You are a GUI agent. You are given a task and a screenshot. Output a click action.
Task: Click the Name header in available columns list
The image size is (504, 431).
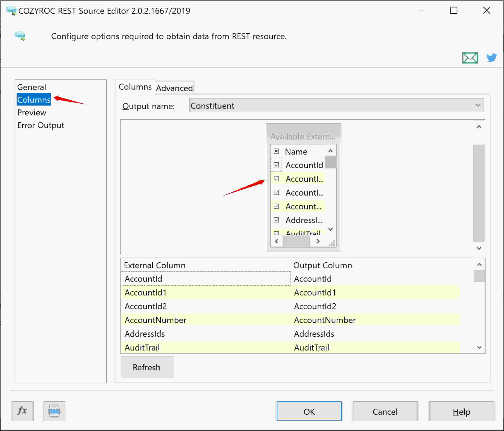tap(296, 152)
